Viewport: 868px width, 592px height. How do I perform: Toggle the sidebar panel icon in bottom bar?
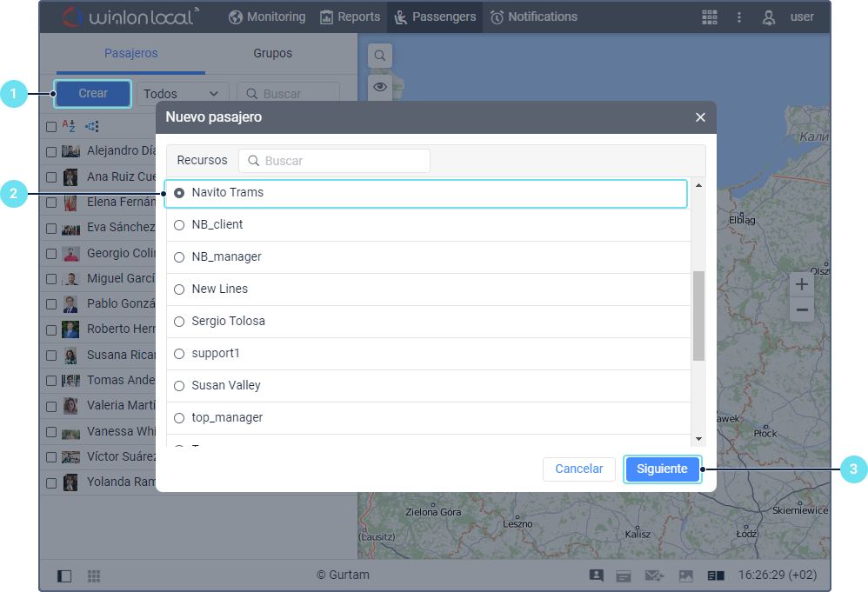64,575
